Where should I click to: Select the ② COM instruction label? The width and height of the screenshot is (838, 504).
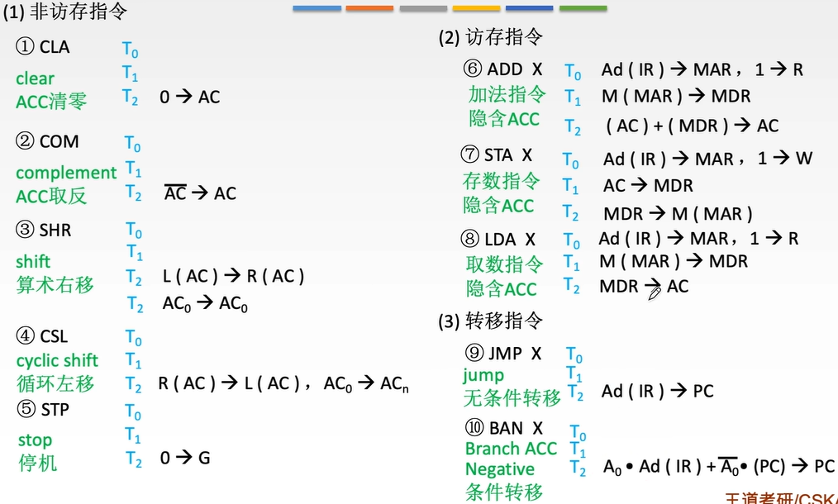tap(48, 141)
